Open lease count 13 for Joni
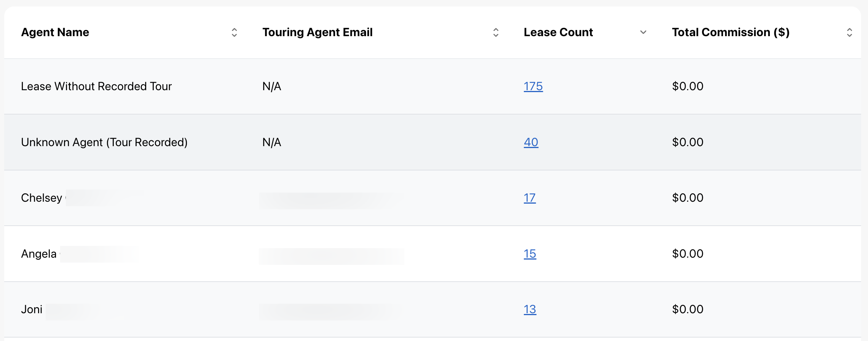The image size is (868, 341). pos(530,309)
